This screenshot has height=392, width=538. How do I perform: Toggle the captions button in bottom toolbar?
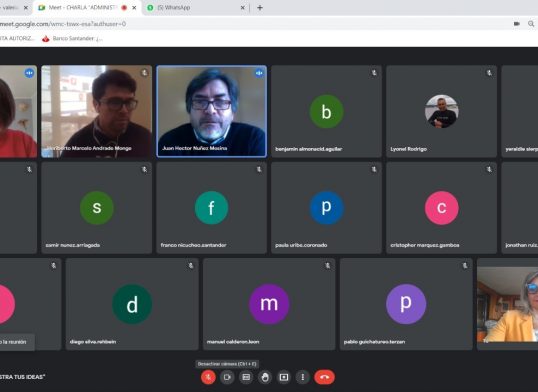tap(246, 377)
